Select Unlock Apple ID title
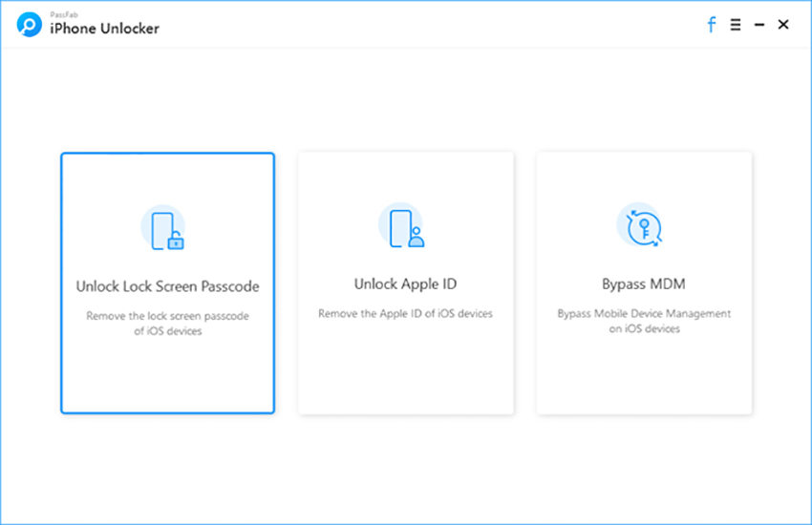Image resolution: width=812 pixels, height=525 pixels. (405, 283)
